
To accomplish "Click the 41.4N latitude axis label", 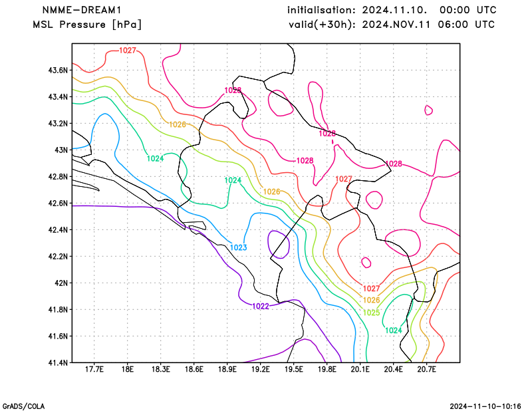I will click(58, 362).
